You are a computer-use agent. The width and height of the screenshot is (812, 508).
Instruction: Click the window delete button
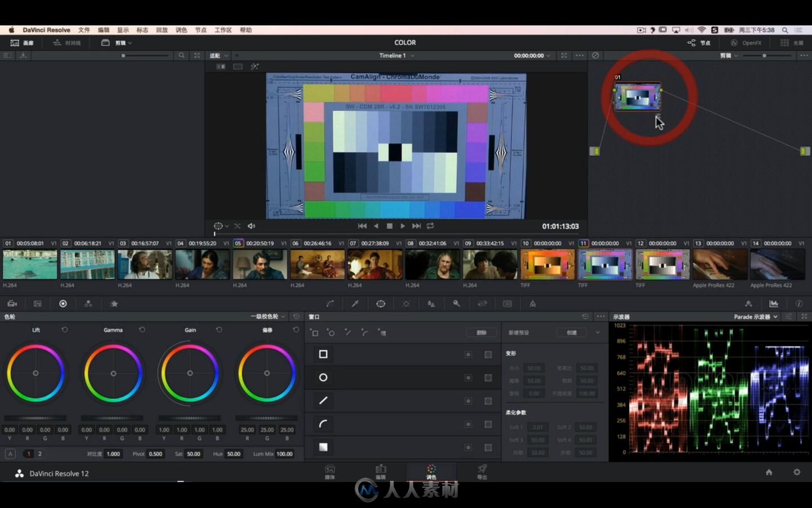(x=482, y=332)
